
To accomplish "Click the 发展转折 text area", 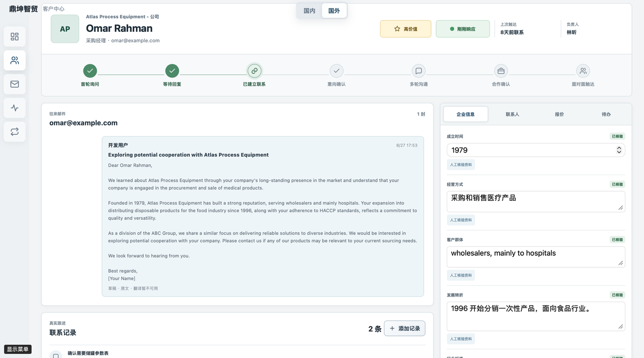I will click(536, 316).
